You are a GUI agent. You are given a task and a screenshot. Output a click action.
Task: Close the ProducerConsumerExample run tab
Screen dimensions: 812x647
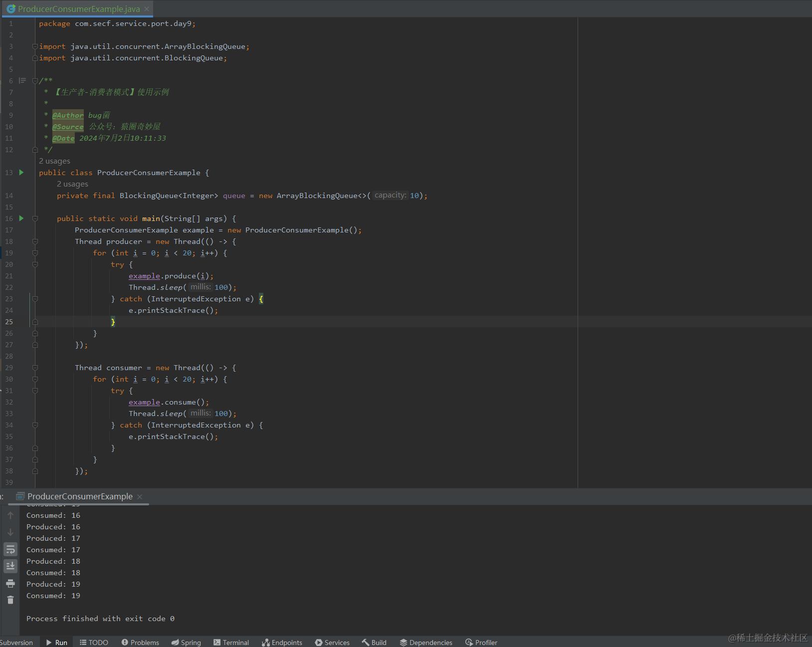(x=140, y=497)
